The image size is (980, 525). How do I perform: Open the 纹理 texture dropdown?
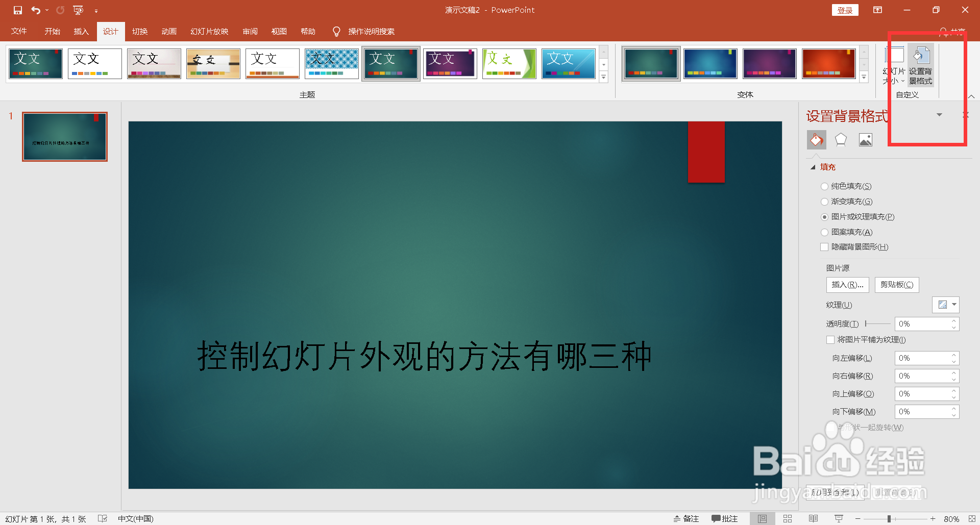[x=946, y=305]
